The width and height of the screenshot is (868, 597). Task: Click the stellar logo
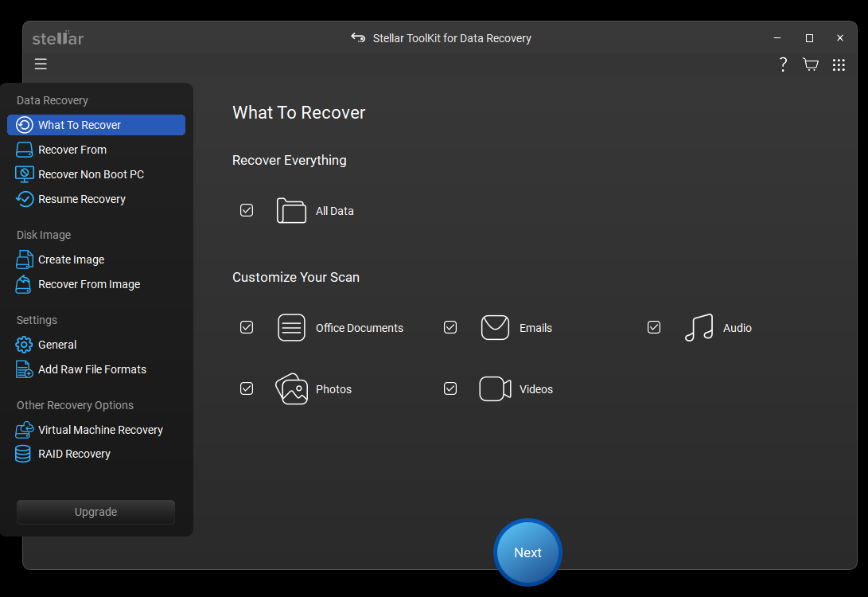[57, 37]
